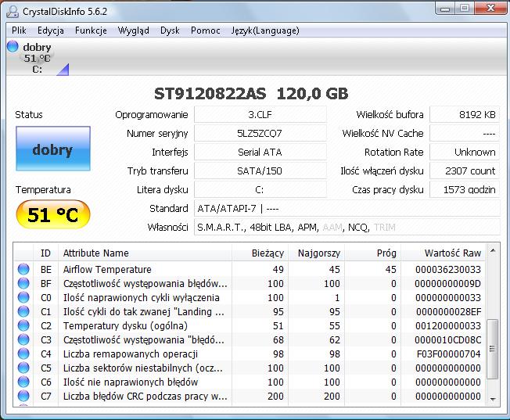Click the large blue dobry status button
Image resolution: width=510 pixels, height=420 pixels.
[x=53, y=149]
